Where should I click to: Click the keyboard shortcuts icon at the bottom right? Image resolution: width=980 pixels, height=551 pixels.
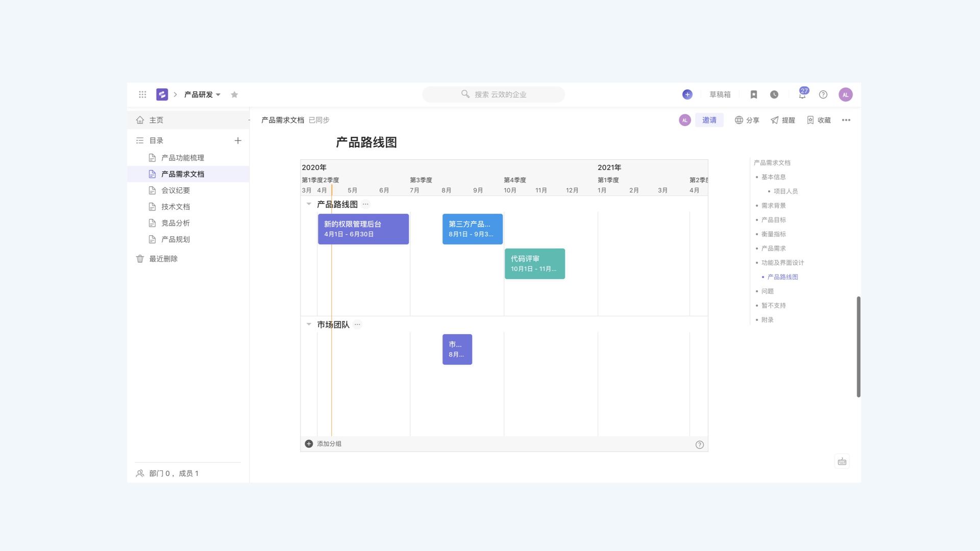[842, 461]
